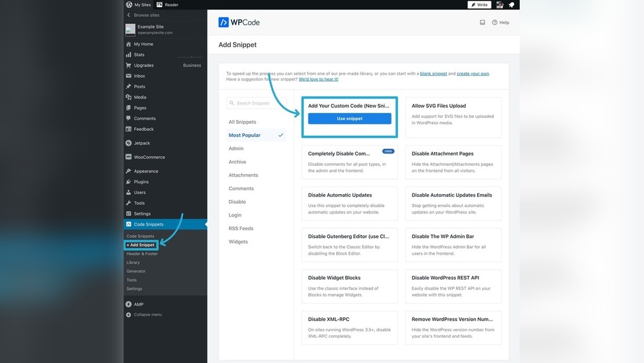Click the blank snippet link

(433, 74)
